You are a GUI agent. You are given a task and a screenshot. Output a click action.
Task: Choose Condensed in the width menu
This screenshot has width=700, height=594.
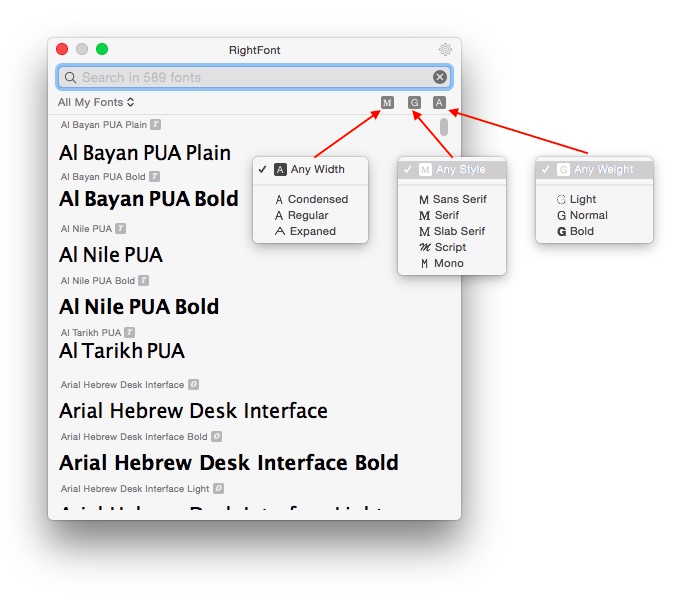[x=310, y=199]
